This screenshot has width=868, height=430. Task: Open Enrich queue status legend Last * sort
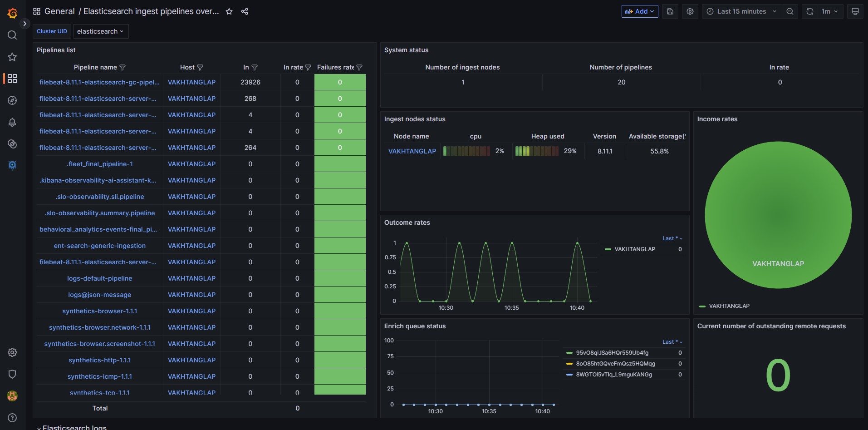pyautogui.click(x=672, y=342)
